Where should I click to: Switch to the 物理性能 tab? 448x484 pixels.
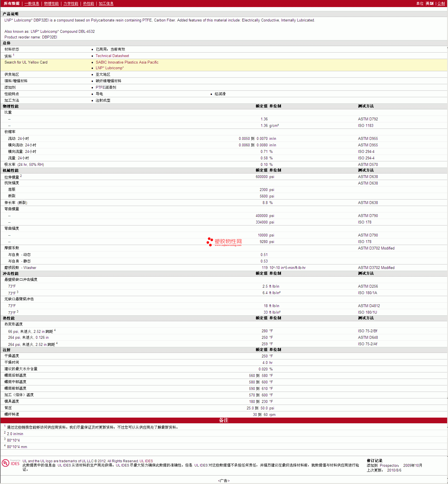click(51, 3)
